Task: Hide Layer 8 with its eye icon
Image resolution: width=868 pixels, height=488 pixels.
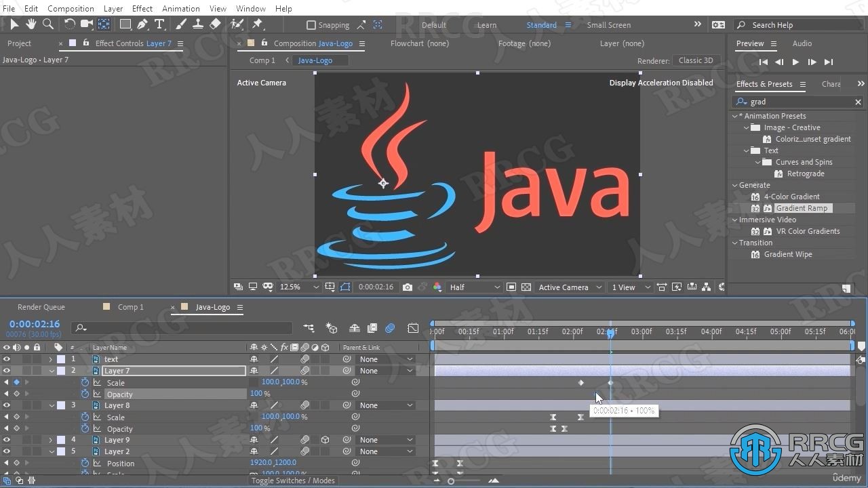Action: pyautogui.click(x=7, y=405)
